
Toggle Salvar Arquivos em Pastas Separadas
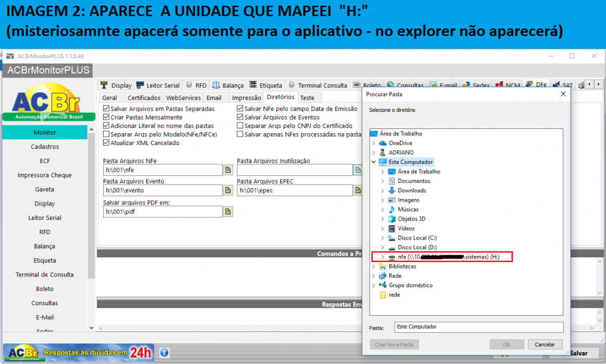click(x=106, y=109)
